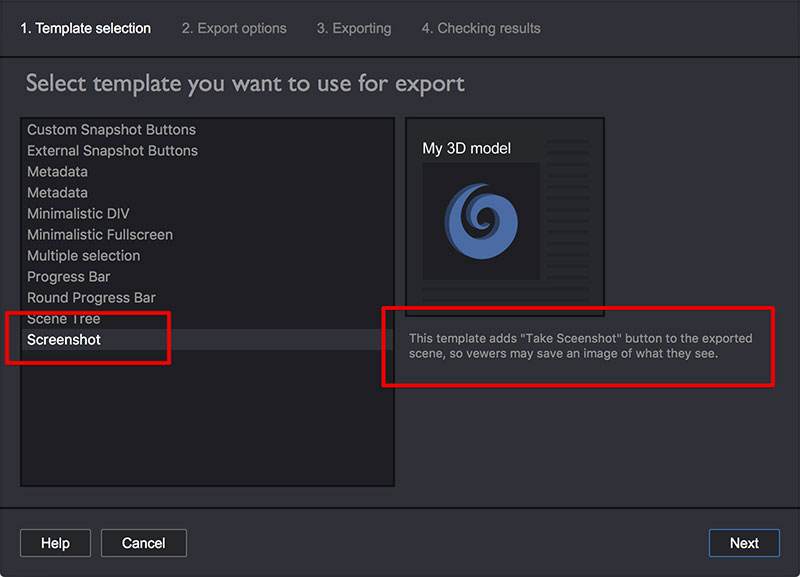Image resolution: width=800 pixels, height=577 pixels.
Task: Open the Exporting step
Action: click(354, 28)
